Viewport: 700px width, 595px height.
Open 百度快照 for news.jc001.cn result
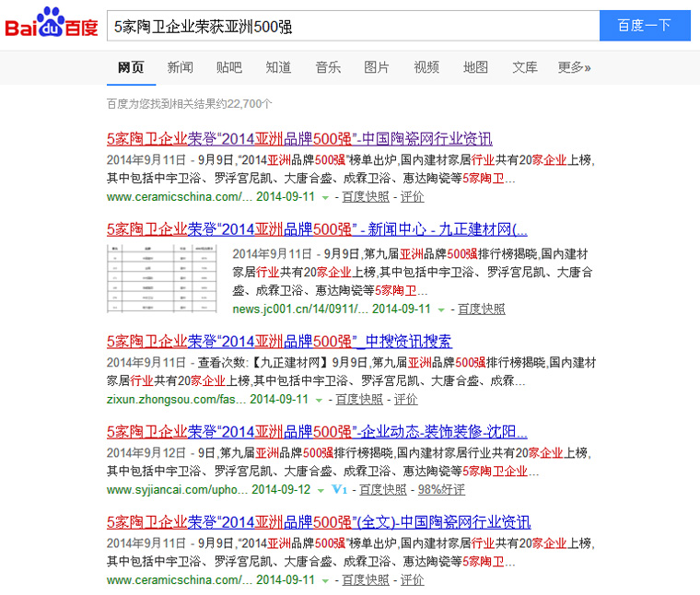(482, 309)
